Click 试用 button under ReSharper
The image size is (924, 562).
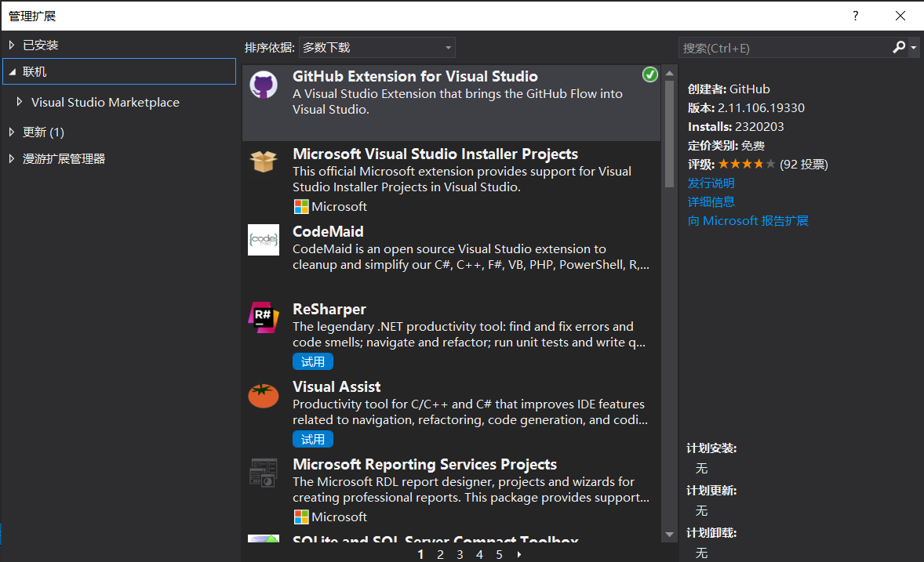(313, 361)
